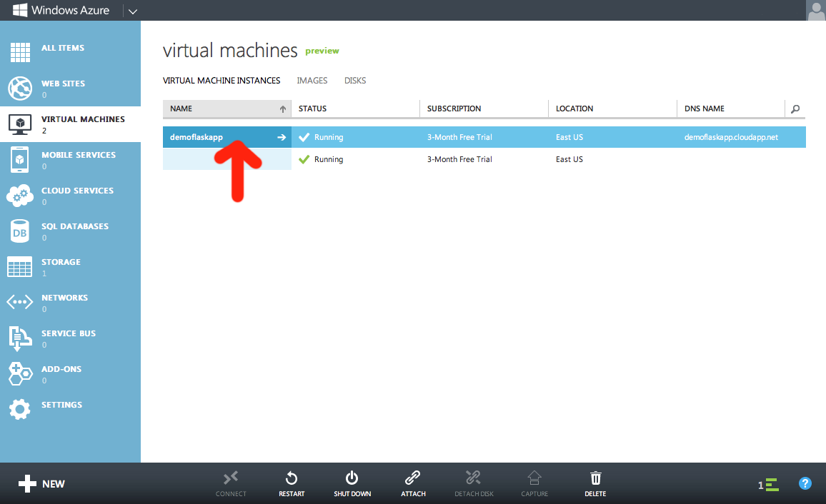826x504 pixels.
Task: Click 3-Month Free Trial in demoflaskapp row
Action: click(x=459, y=137)
